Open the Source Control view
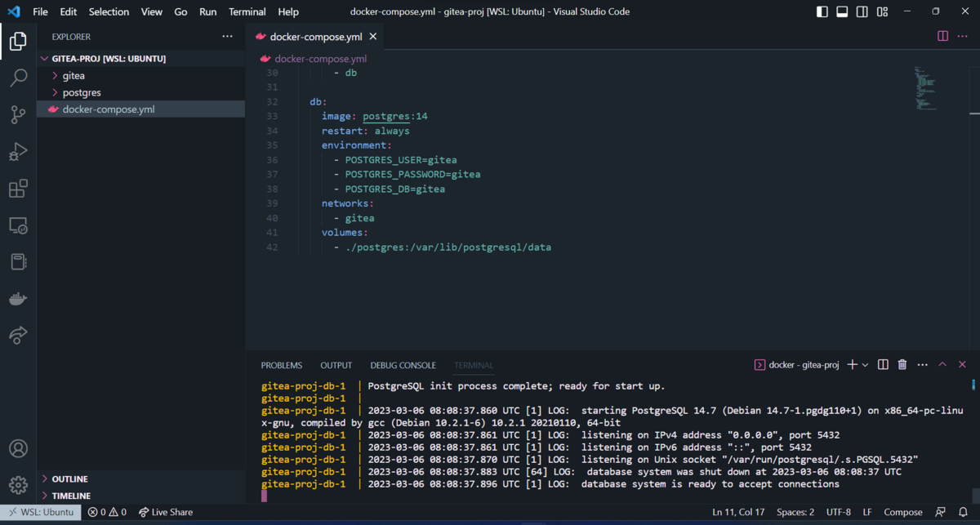980x525 pixels. point(18,115)
